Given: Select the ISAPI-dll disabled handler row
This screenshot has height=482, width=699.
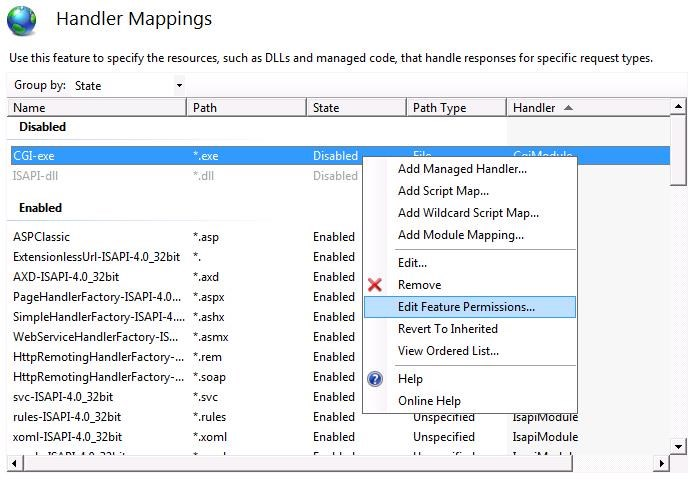Looking at the screenshot, I should [x=37, y=176].
